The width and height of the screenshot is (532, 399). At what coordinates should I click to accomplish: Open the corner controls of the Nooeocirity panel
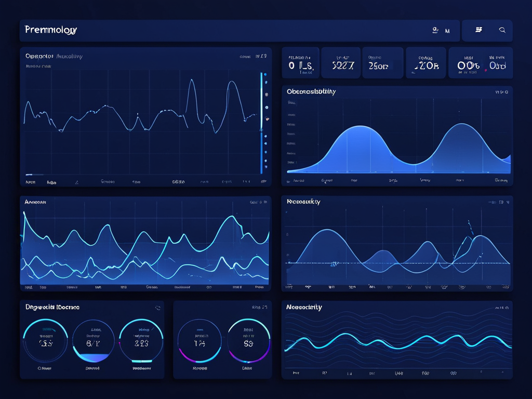(x=501, y=308)
